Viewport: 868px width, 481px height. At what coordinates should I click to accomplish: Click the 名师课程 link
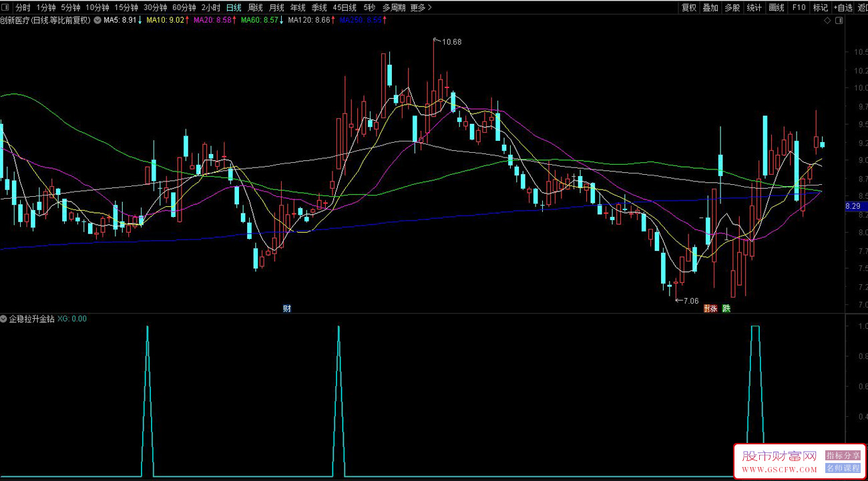tap(843, 468)
